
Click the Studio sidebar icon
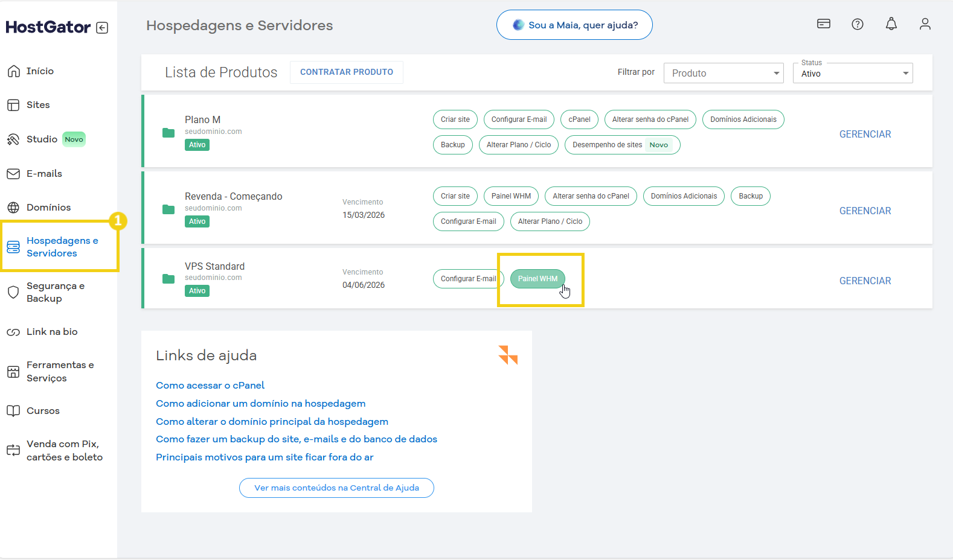click(13, 139)
